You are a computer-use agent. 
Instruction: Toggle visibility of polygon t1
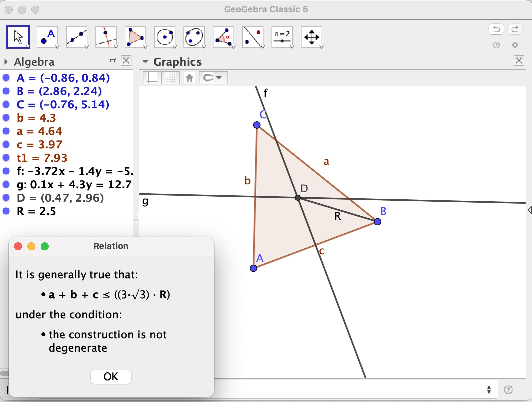click(x=6, y=158)
